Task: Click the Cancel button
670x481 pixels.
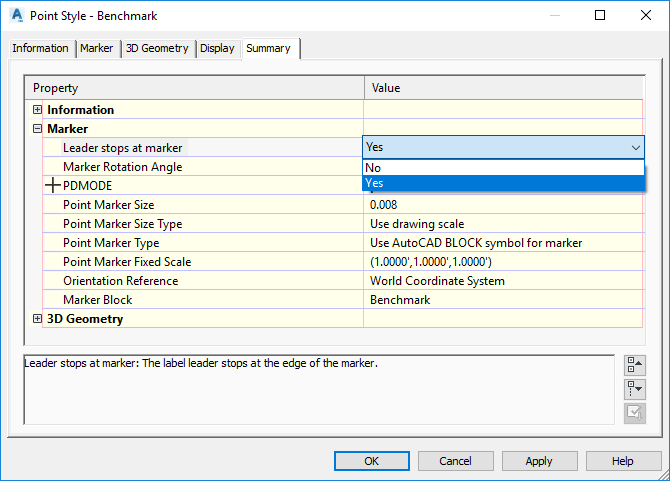Action: click(455, 461)
